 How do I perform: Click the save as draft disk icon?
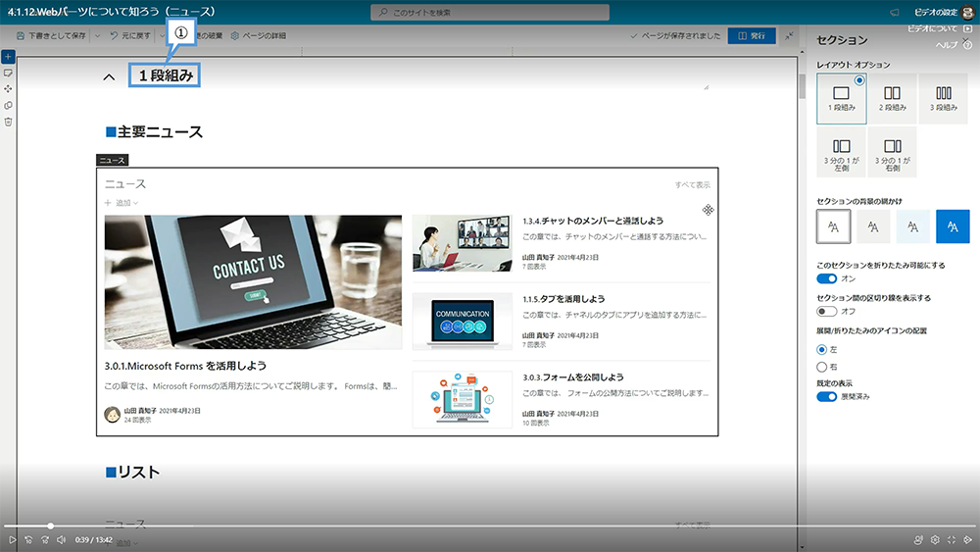click(21, 36)
